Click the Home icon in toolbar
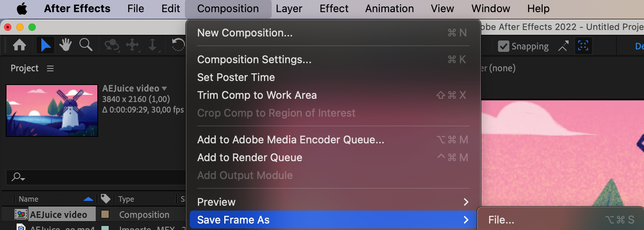The width and height of the screenshot is (644, 230). coord(19,45)
